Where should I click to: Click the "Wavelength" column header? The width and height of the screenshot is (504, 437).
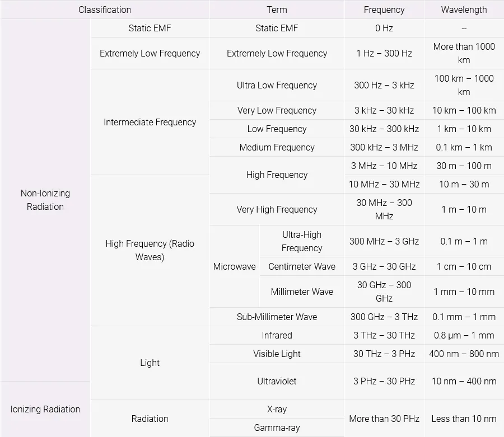[464, 10]
